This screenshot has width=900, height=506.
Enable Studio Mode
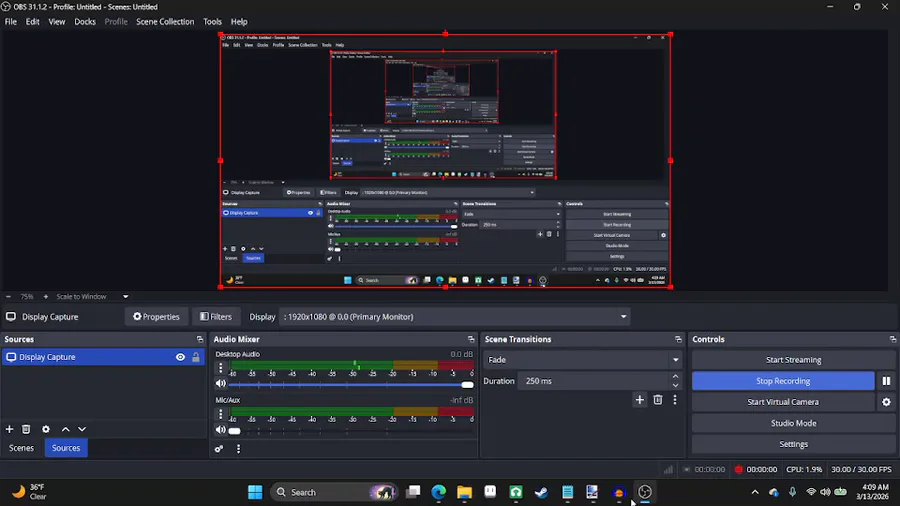point(793,423)
